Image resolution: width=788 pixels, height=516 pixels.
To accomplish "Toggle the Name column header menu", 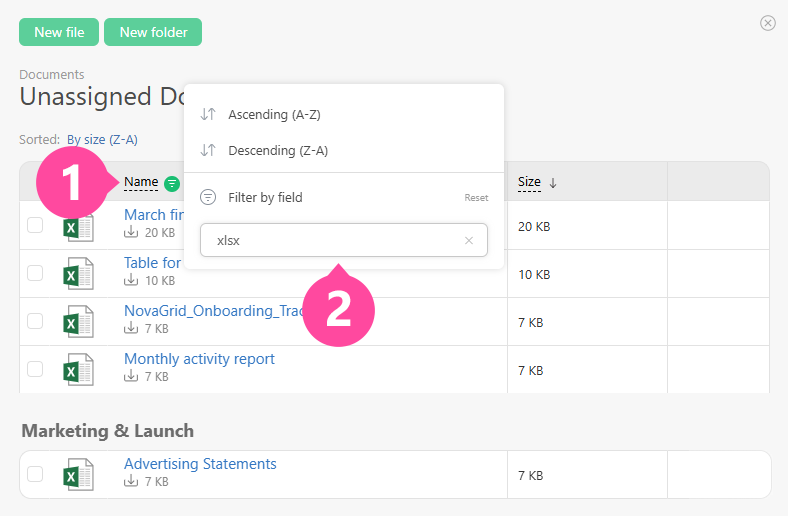I will tap(141, 182).
